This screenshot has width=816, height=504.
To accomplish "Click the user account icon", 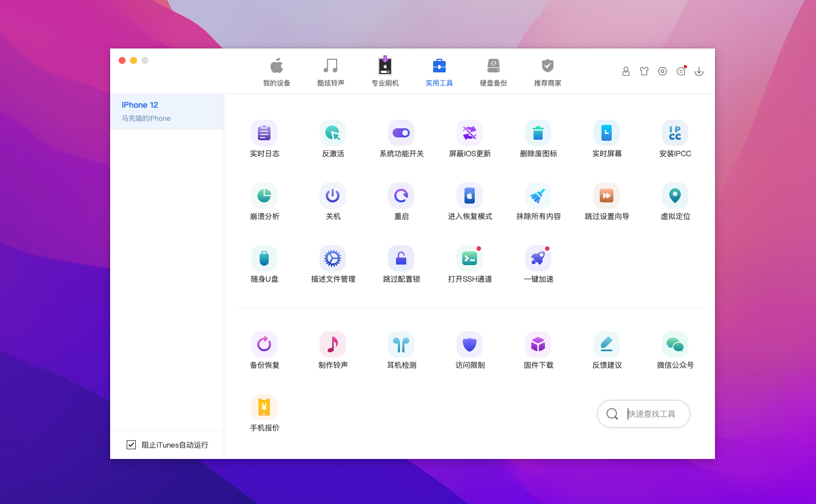I will pos(626,71).
